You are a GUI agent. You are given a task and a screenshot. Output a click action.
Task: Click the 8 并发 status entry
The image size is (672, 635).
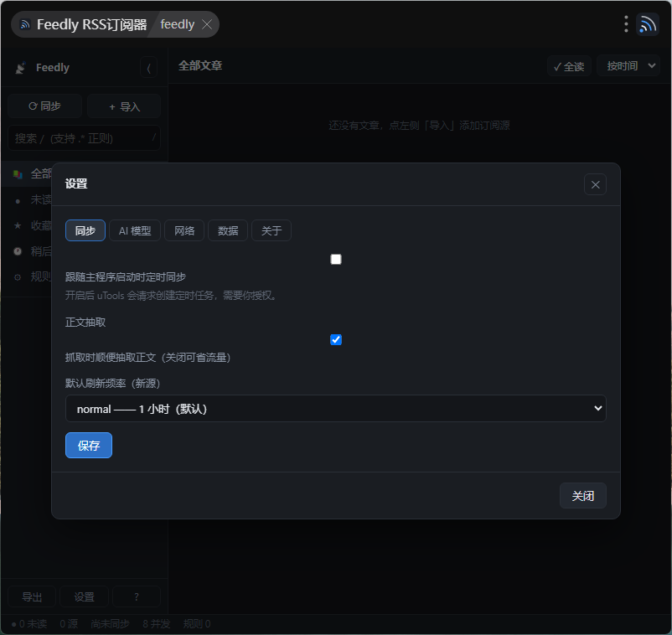(157, 624)
